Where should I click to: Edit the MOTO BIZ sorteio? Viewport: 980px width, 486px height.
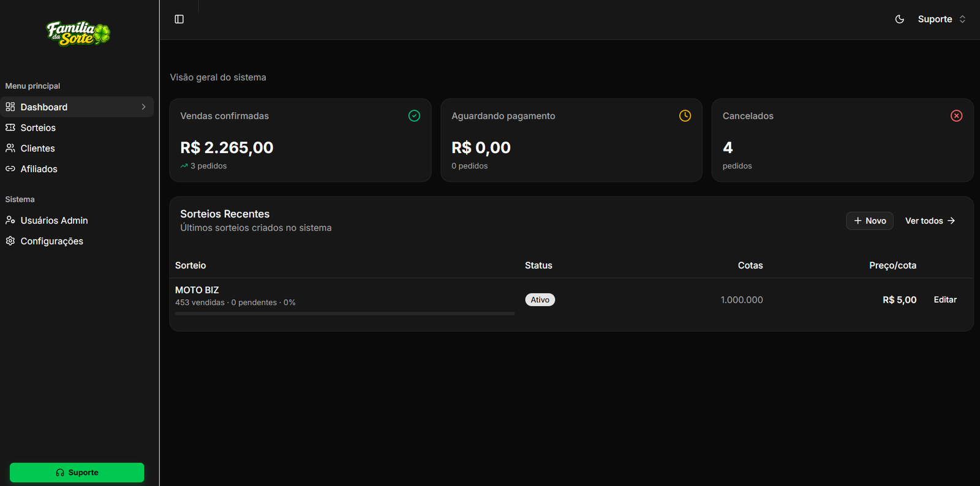click(945, 300)
